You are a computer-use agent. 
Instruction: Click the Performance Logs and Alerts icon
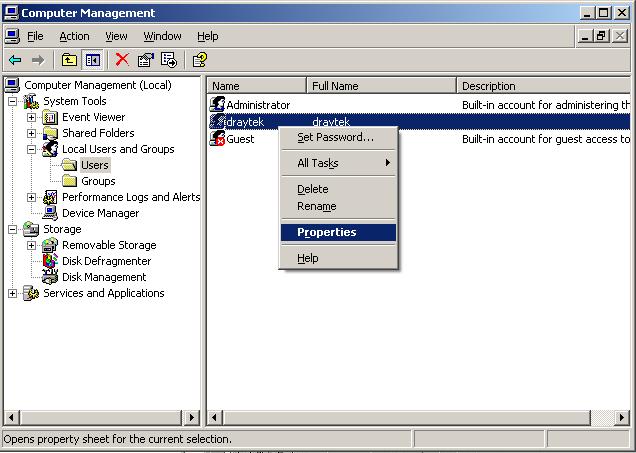coord(50,197)
